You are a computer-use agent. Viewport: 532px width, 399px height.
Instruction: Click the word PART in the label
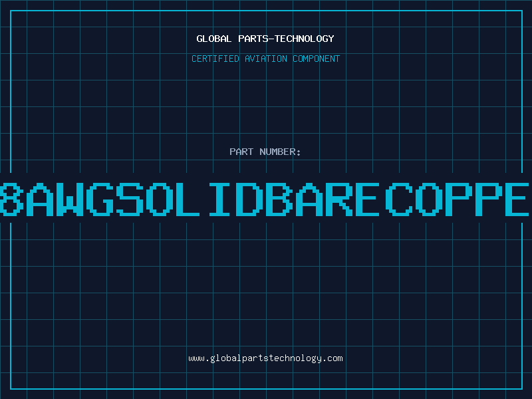241,152
